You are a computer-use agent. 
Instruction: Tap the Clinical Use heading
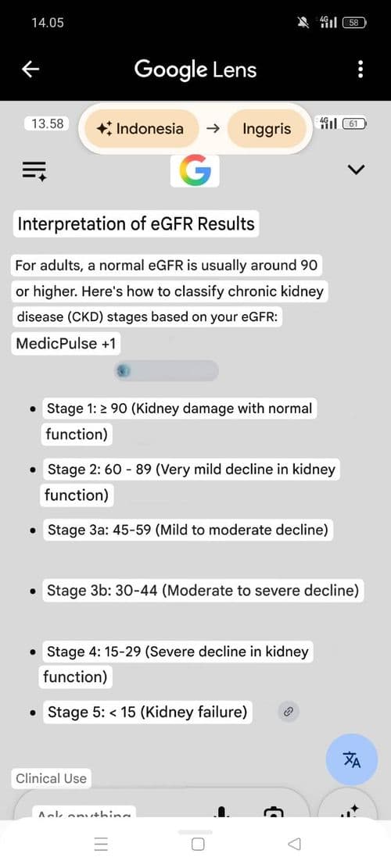click(x=51, y=778)
